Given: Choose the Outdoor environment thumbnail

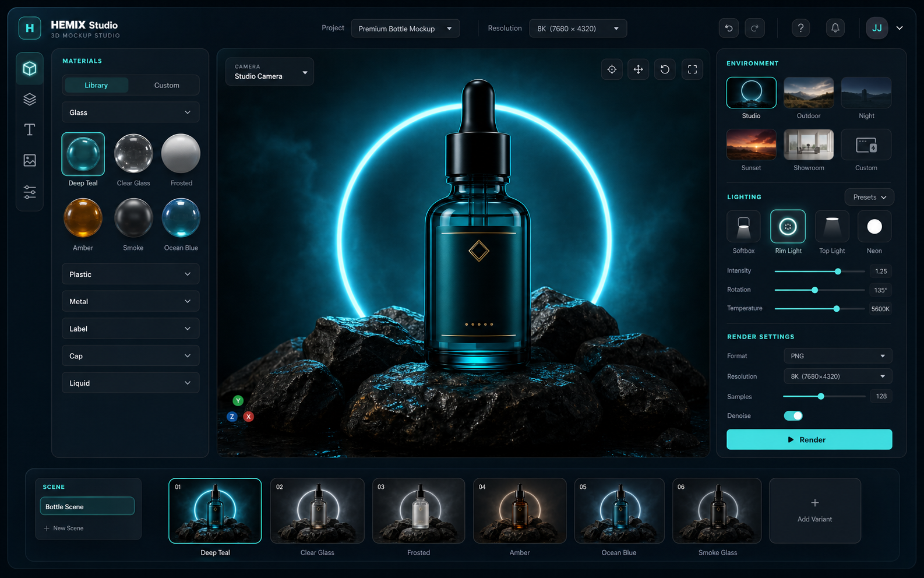Looking at the screenshot, I should pos(809,93).
